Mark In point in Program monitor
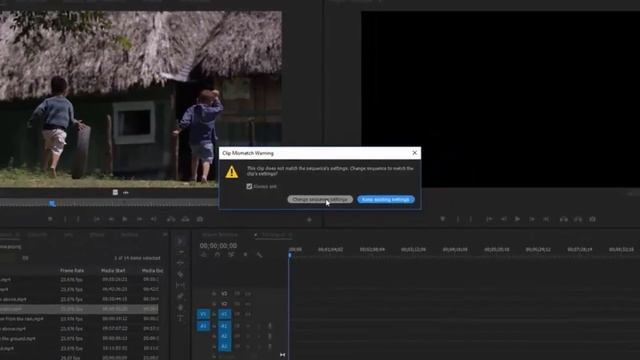The image size is (640, 360). point(458,219)
